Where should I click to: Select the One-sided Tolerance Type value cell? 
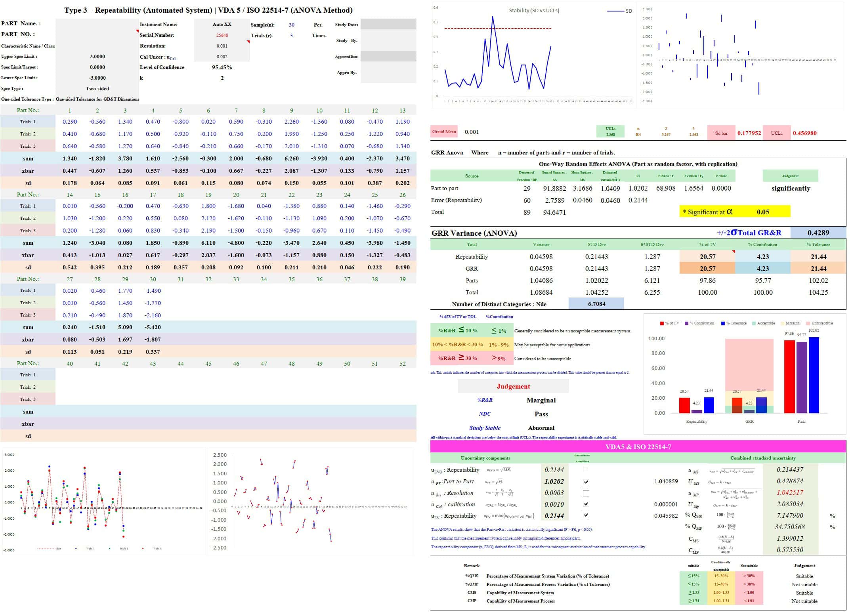point(97,99)
